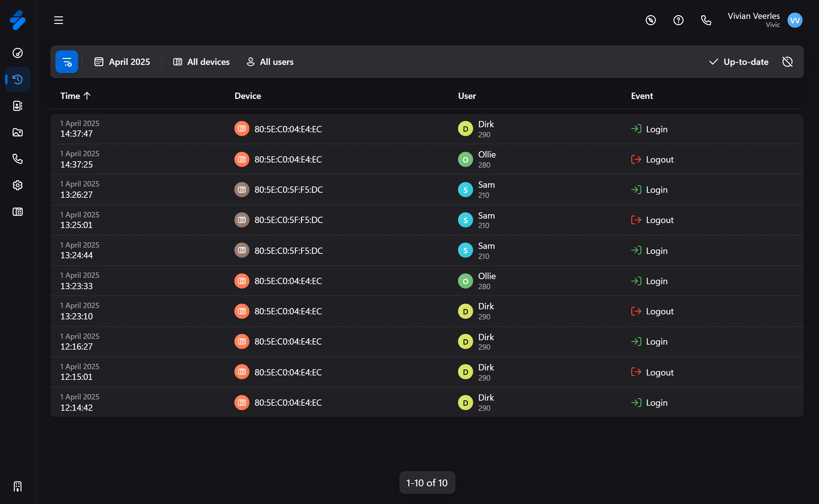The height and width of the screenshot is (504, 819).
Task: Open the dashboard gauge sidebar icon
Action: pos(17,53)
